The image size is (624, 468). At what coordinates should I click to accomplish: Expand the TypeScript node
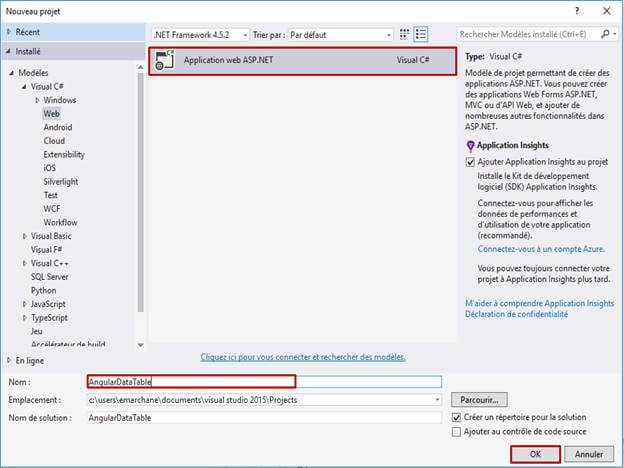coord(25,318)
